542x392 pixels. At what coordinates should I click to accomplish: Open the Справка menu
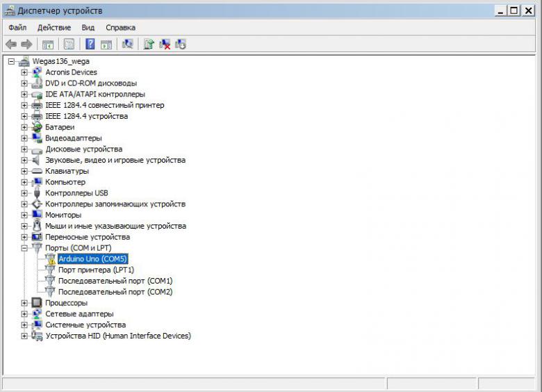coord(120,27)
